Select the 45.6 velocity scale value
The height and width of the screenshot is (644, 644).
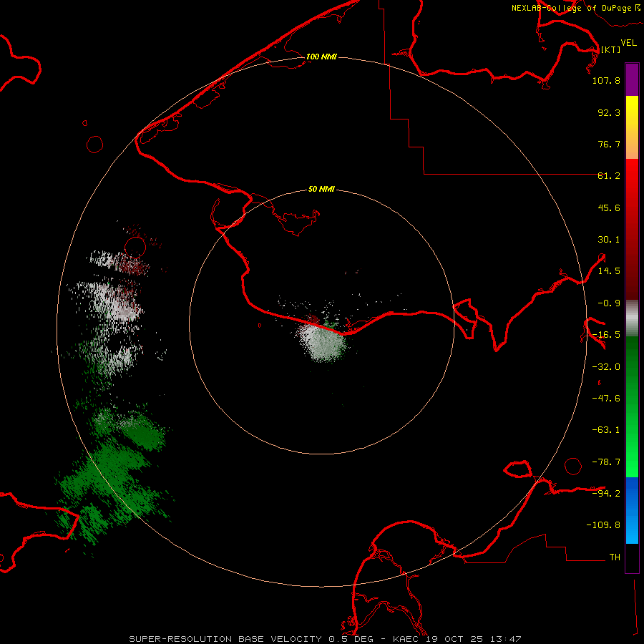coord(609,208)
